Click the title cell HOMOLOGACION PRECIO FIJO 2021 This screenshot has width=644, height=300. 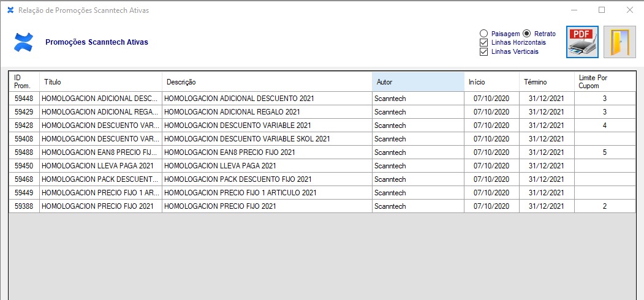(100, 206)
